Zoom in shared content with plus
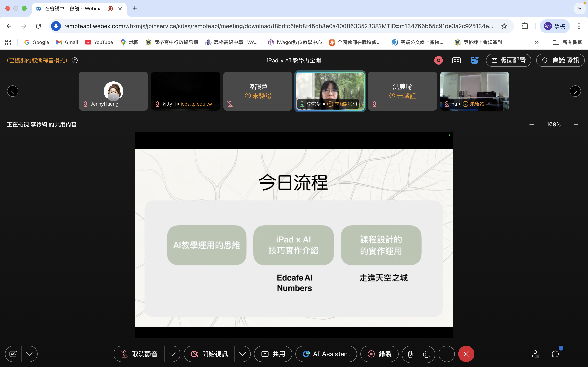The width and height of the screenshot is (588, 367). click(x=576, y=125)
